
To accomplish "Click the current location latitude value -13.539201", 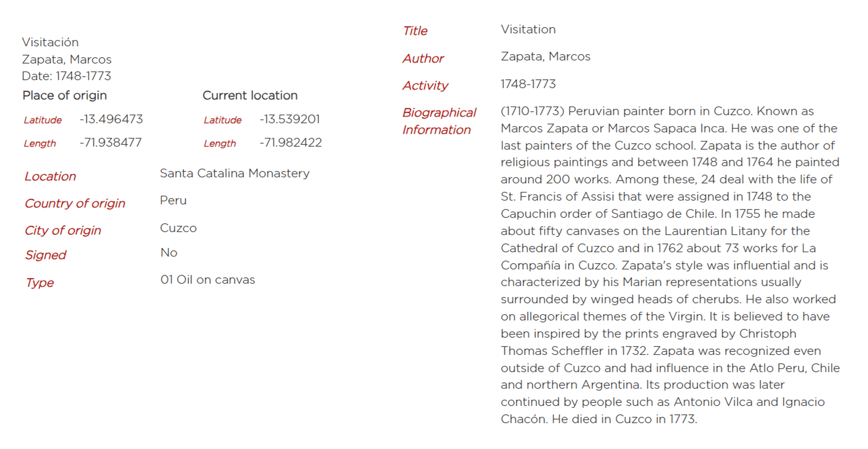I will tap(289, 119).
